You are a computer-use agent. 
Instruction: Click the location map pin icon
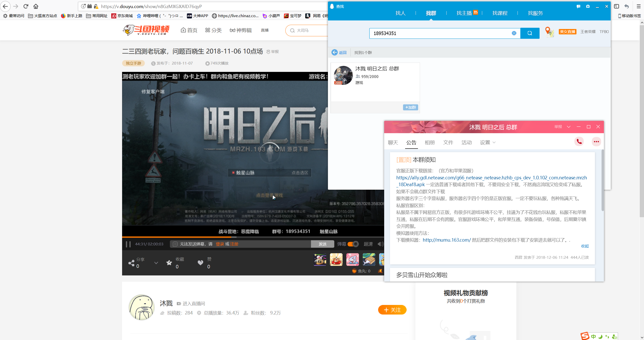click(x=549, y=32)
